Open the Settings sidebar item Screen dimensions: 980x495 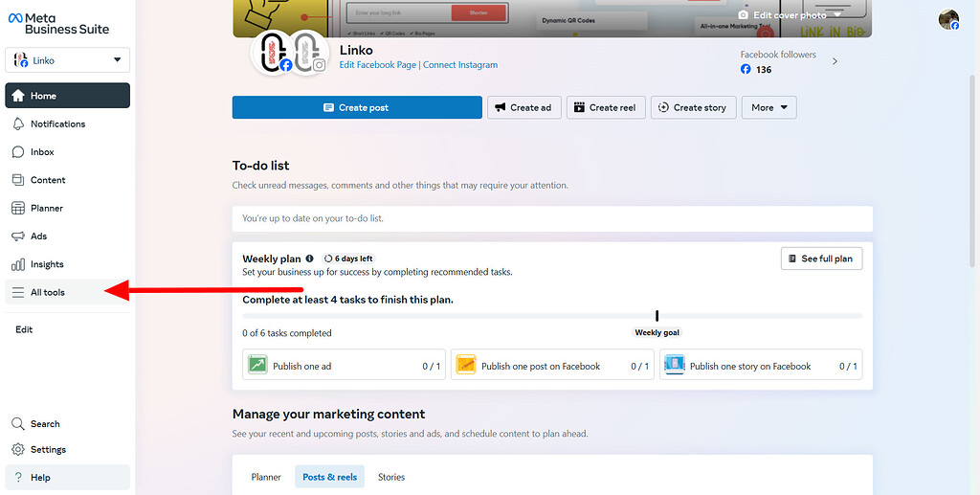68,449
